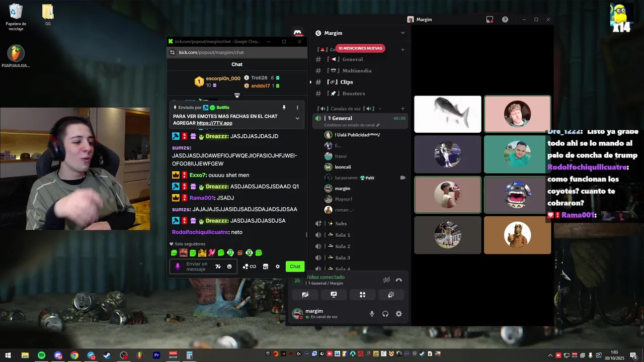Open the Discord soundboard button
Image resolution: width=644 pixels, height=362 pixels.
[x=391, y=295]
